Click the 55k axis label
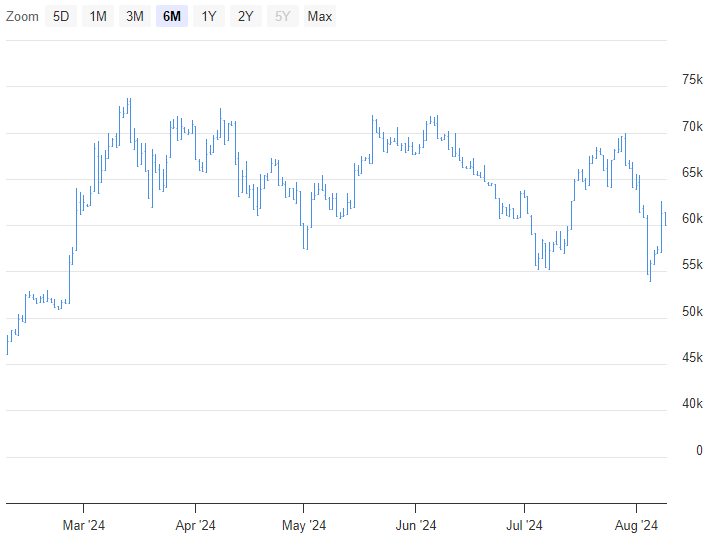The width and height of the screenshot is (717, 542). [x=692, y=264]
